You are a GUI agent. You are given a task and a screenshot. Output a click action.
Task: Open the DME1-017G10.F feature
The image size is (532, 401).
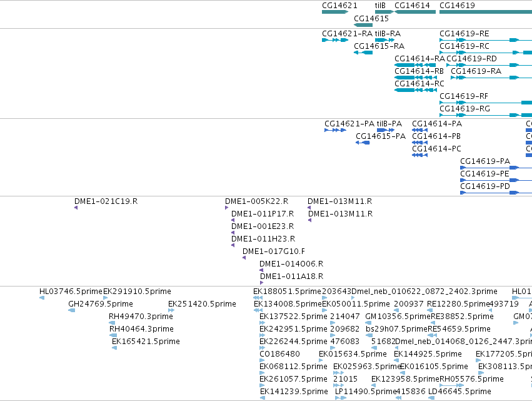244,258
